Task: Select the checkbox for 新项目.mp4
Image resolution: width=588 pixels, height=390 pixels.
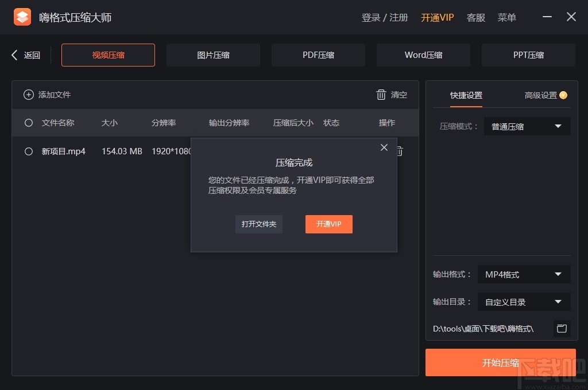Action: point(28,151)
